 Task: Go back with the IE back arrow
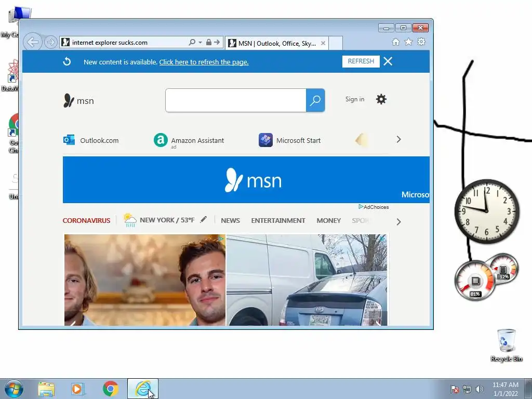tap(33, 42)
